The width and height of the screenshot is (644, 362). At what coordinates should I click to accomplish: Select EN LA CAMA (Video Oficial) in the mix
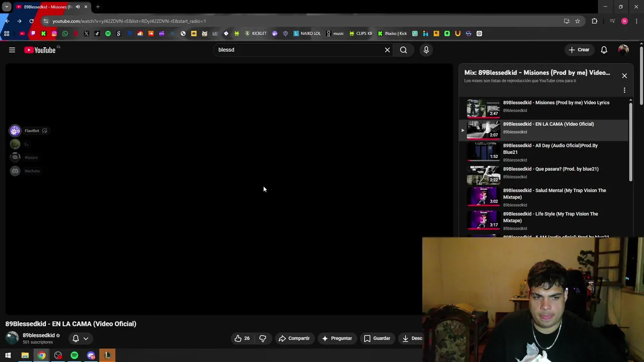544,130
